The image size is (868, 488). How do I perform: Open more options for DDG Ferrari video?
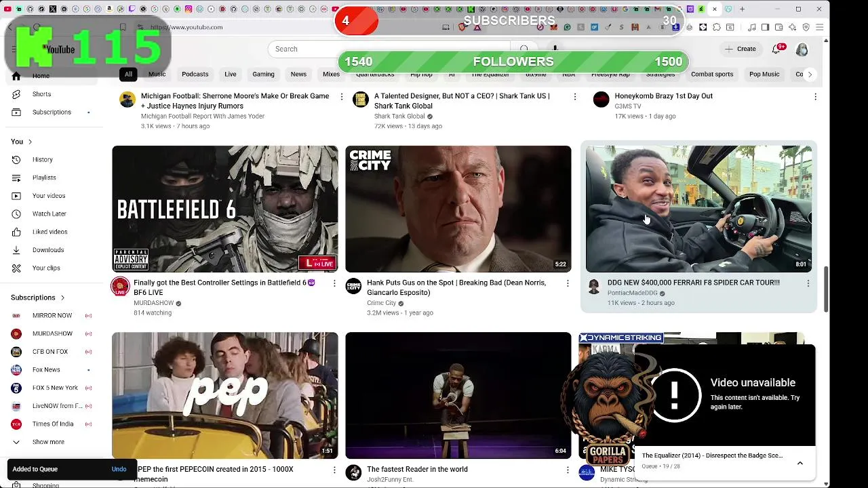808,283
